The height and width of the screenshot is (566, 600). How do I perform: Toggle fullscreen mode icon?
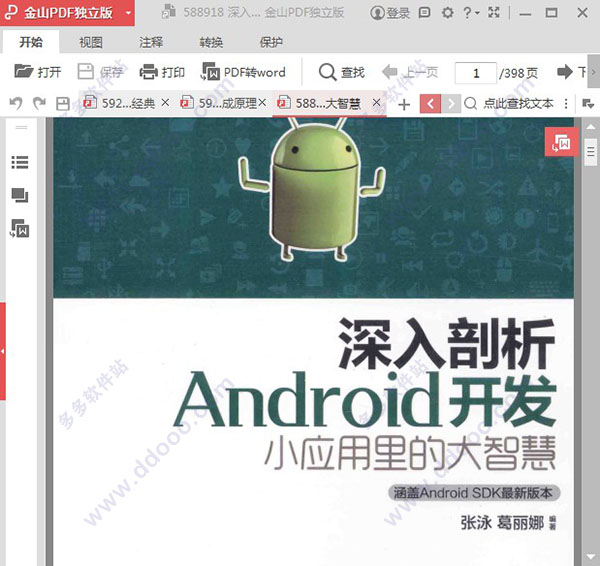coord(494,13)
